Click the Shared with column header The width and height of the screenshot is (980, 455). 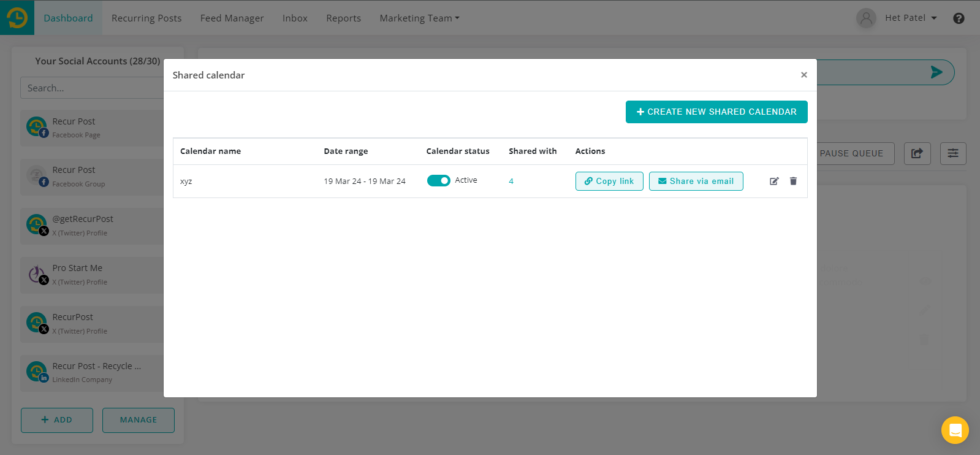(533, 151)
